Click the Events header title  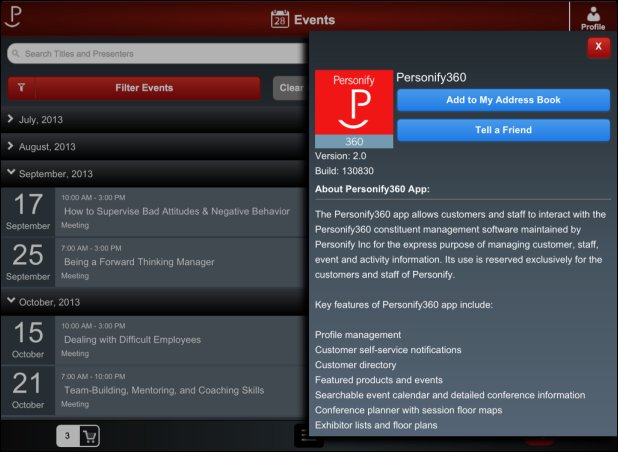click(x=314, y=20)
